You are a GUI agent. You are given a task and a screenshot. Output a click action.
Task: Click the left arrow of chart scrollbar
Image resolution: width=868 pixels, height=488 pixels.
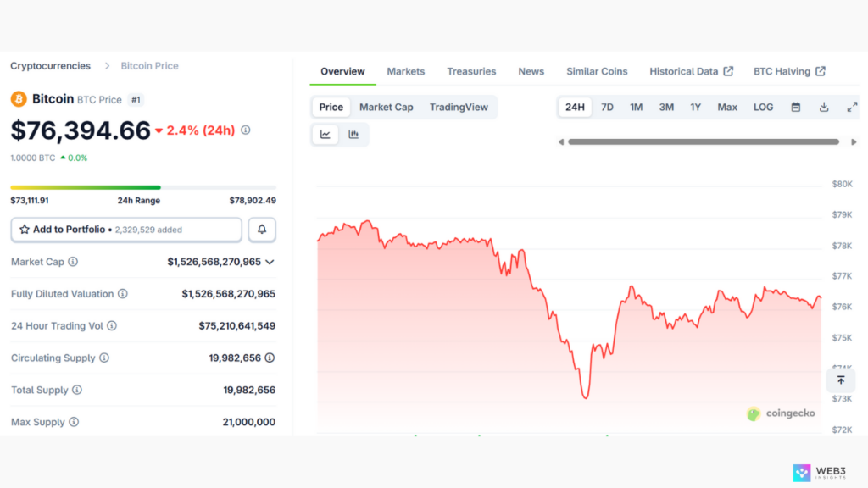(560, 141)
